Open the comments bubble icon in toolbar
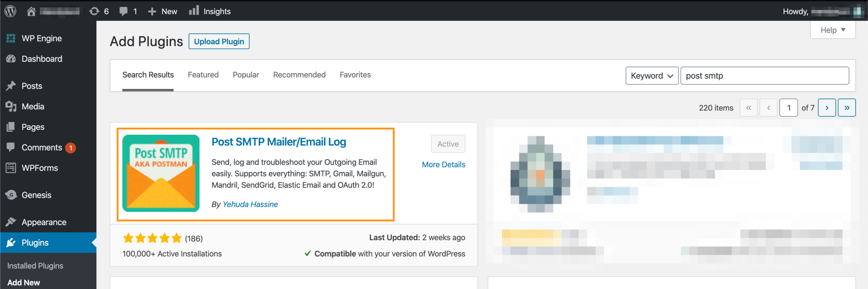This screenshot has height=289, width=868. pos(123,11)
